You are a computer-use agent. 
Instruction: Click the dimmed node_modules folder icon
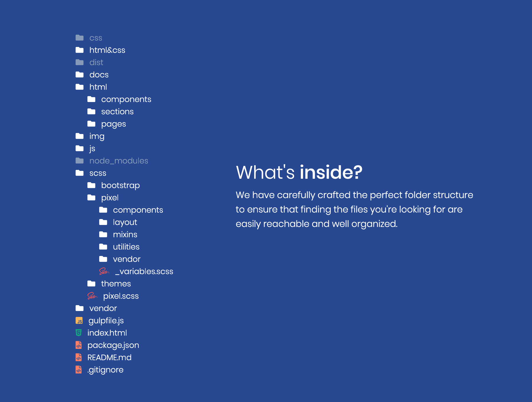click(x=80, y=161)
